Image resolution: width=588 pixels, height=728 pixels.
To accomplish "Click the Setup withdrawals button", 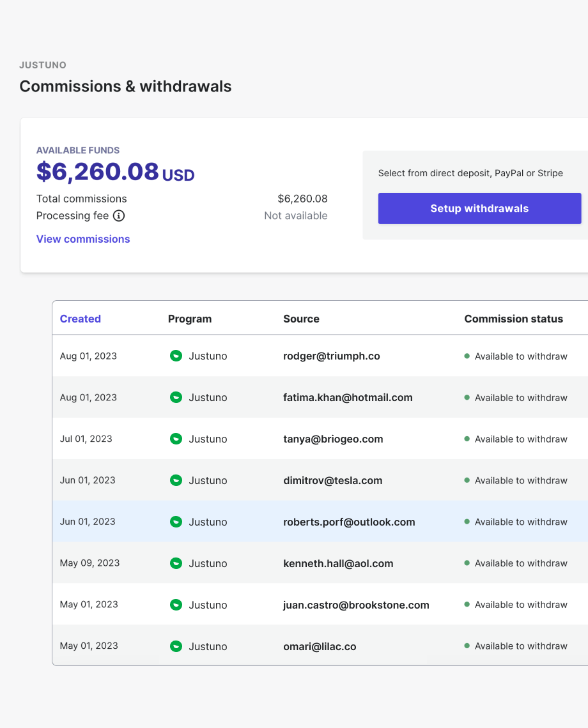I will 479,209.
